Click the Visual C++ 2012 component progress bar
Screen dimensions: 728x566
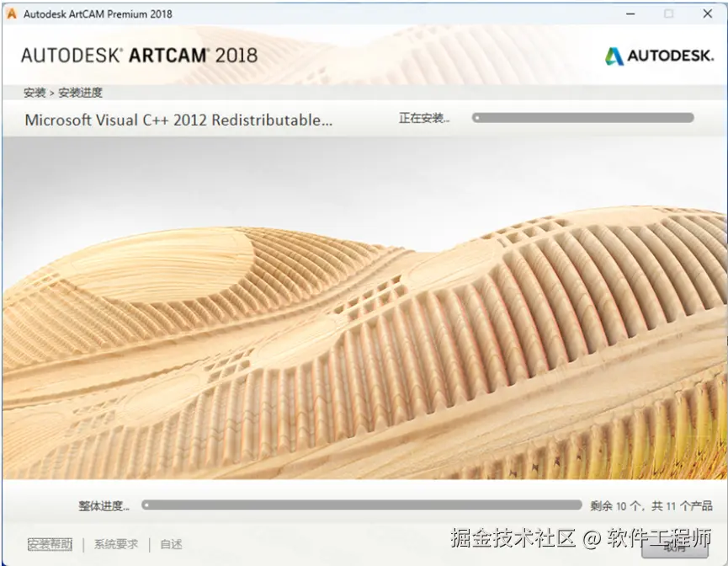tap(582, 118)
